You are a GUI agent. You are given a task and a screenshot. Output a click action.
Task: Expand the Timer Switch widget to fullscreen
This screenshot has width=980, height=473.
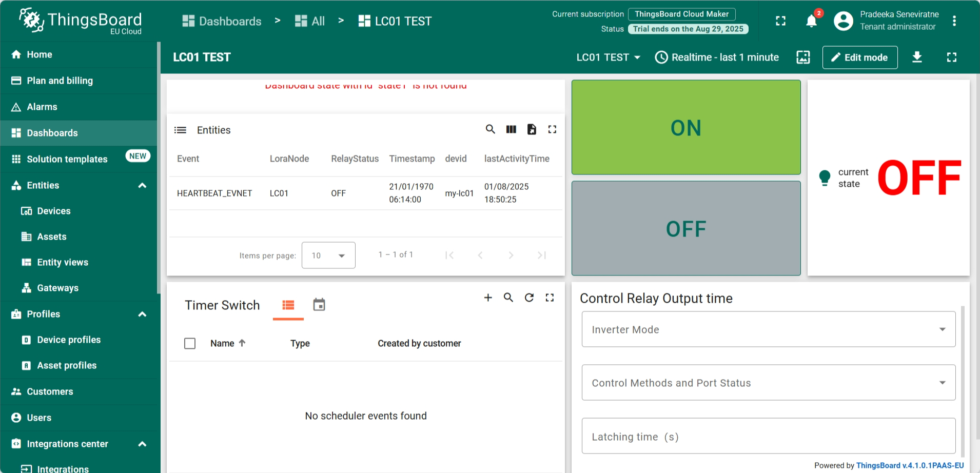550,298
